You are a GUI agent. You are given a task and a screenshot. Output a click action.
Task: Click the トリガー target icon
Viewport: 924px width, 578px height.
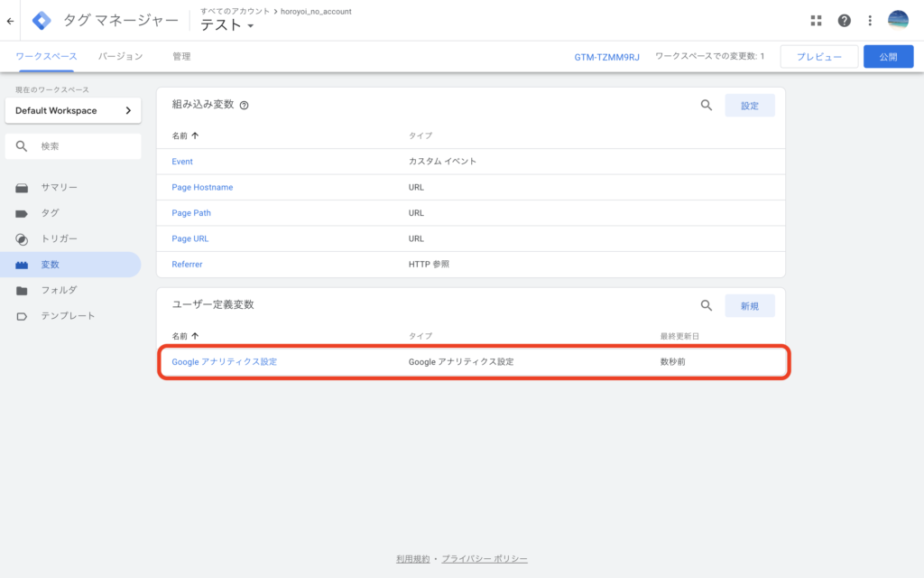[22, 238]
